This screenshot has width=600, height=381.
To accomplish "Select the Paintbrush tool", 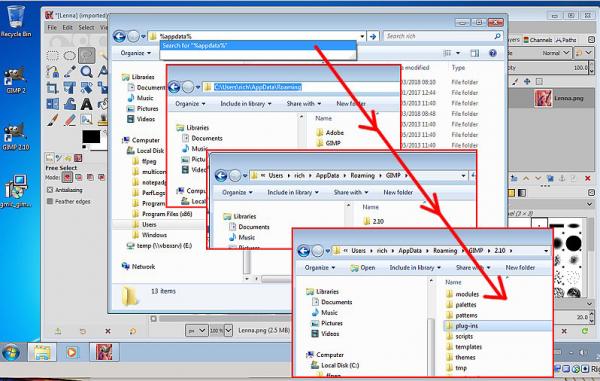I will (52, 120).
